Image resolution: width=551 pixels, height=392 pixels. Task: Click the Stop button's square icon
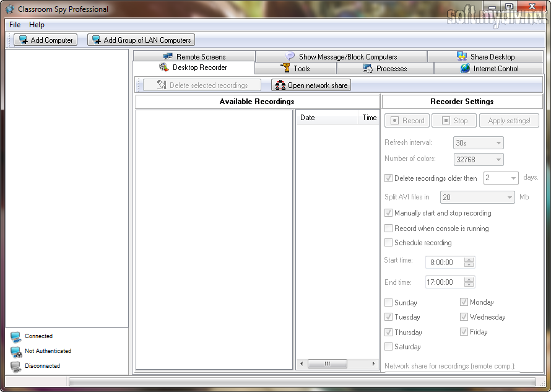[446, 121]
